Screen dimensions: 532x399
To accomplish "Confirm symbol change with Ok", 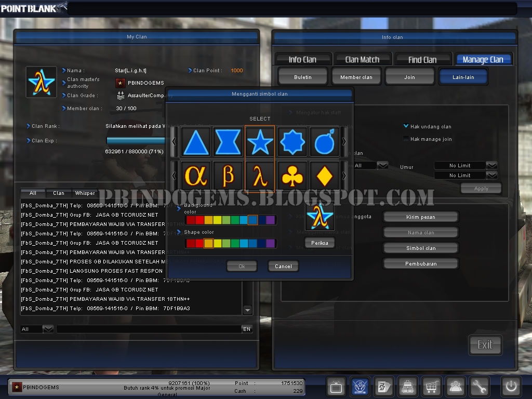I will 241,266.
